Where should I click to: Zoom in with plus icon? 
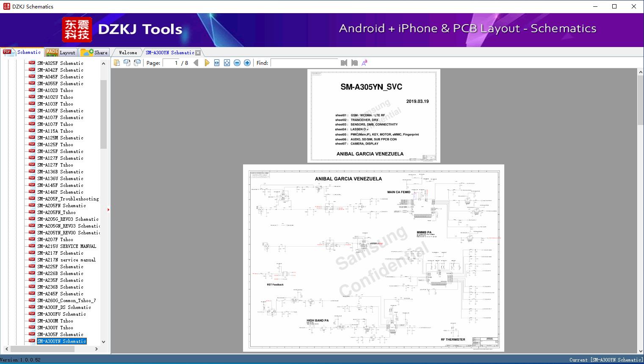point(247,63)
